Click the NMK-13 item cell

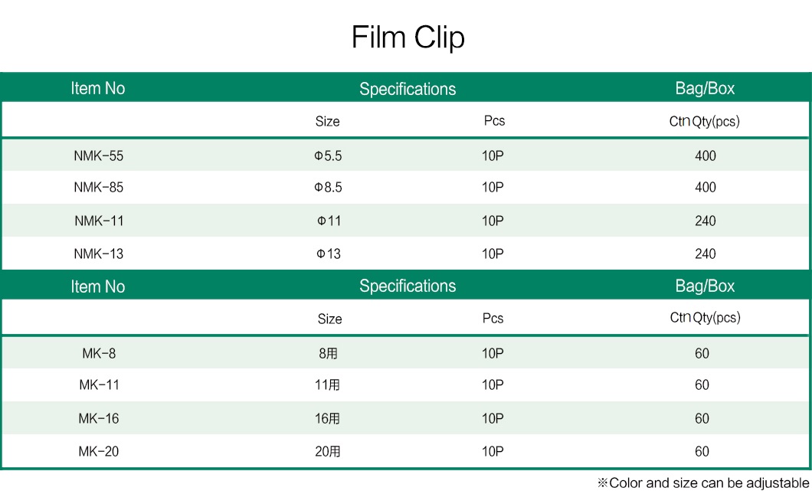click(98, 254)
